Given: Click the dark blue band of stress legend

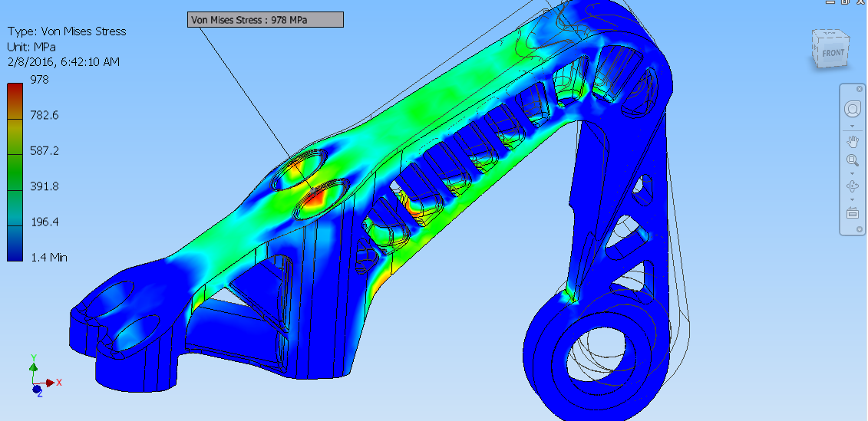Looking at the screenshot, I should [15, 243].
